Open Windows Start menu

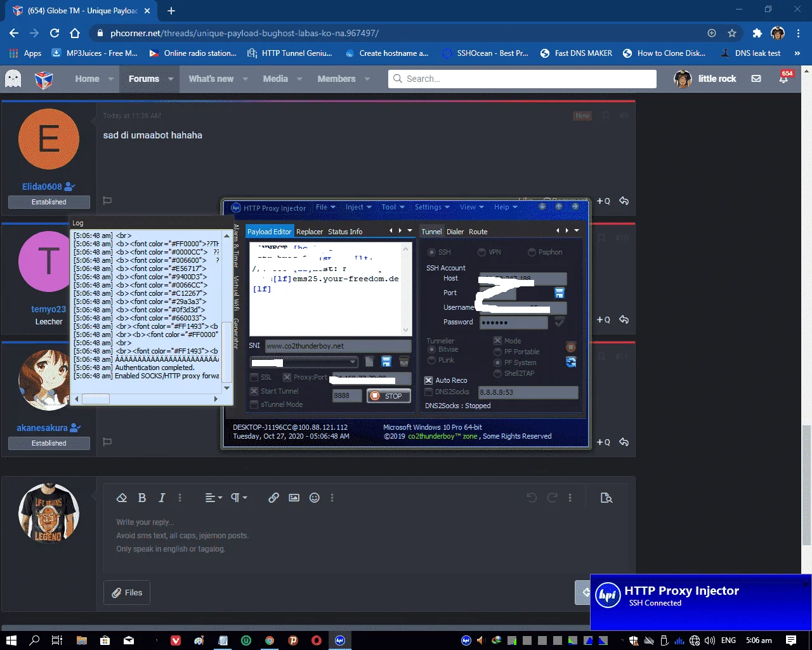coord(11,640)
